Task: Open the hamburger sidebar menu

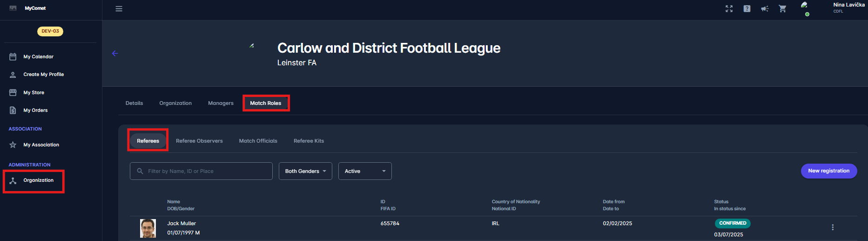Action: pos(119,9)
